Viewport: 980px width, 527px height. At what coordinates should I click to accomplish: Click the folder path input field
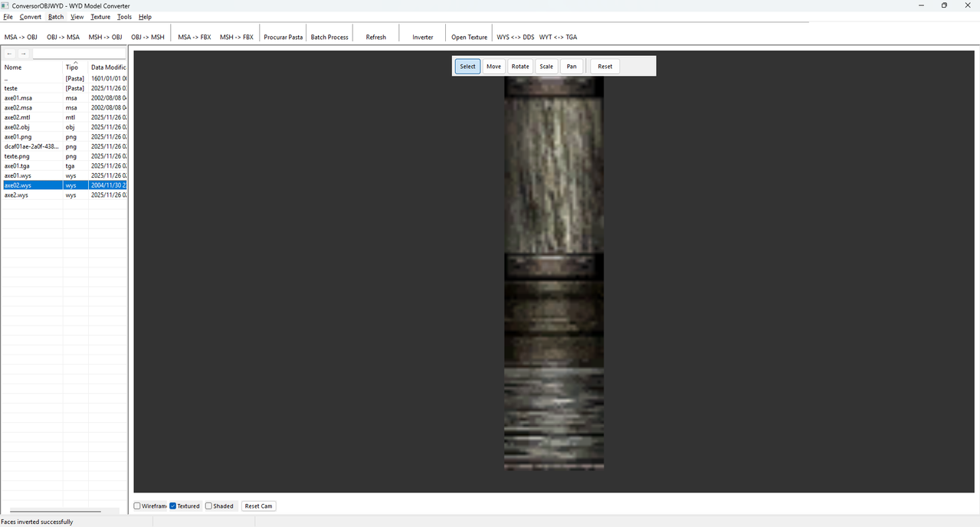point(79,54)
